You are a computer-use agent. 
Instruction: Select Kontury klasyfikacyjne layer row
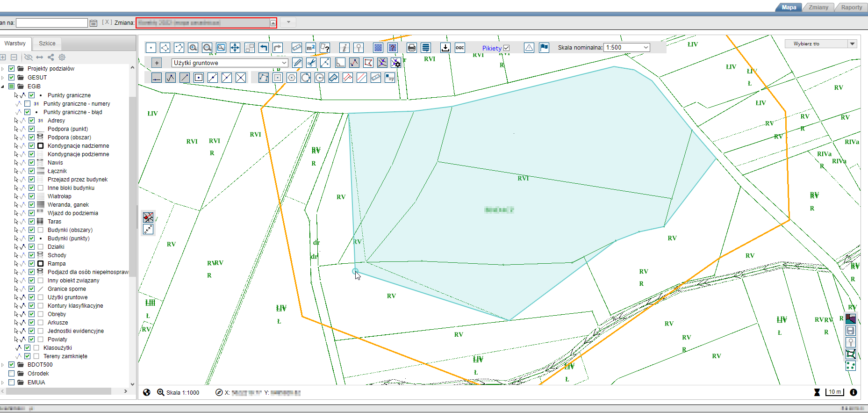[x=75, y=306]
